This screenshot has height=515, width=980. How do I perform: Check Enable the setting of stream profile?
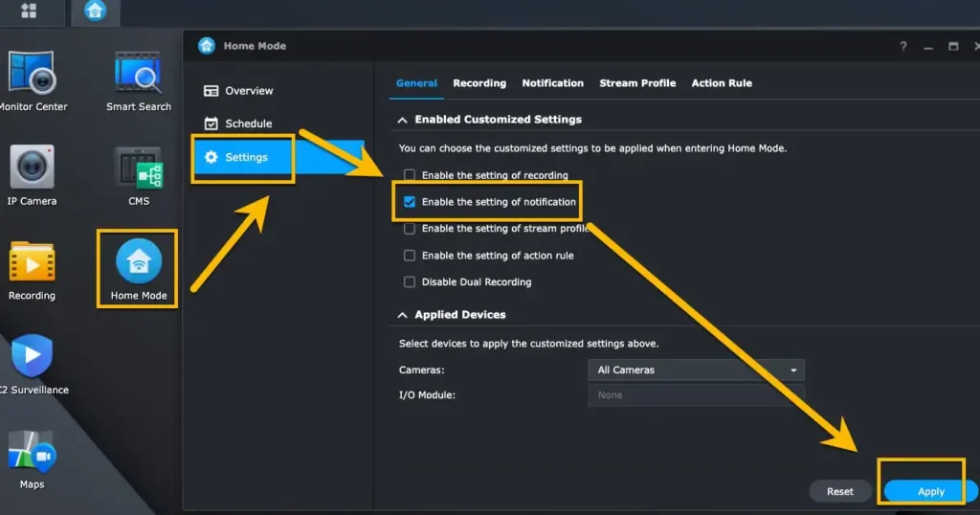pos(410,229)
